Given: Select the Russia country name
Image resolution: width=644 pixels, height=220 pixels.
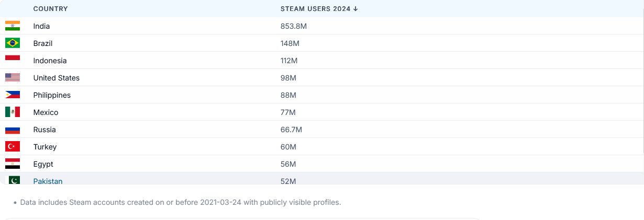Looking at the screenshot, I should coord(45,130).
